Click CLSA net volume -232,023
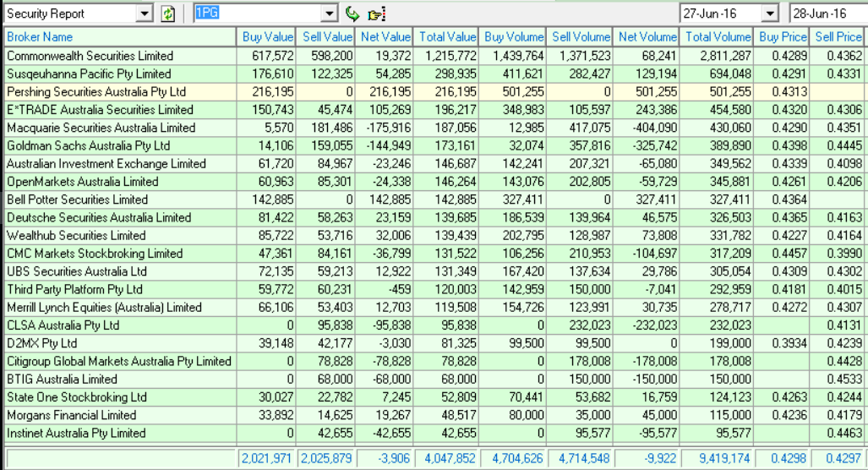 654,325
